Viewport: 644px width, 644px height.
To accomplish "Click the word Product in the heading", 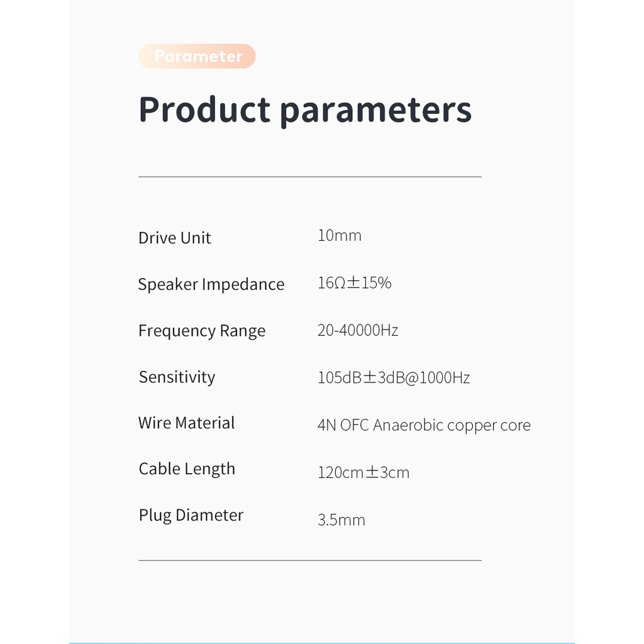I will 204,109.
